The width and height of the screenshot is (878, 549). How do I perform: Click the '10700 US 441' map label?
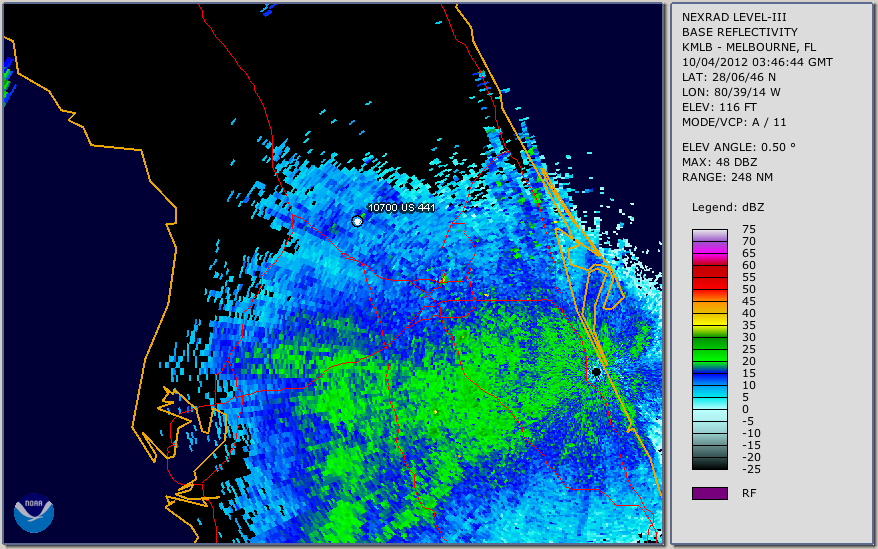(x=401, y=207)
